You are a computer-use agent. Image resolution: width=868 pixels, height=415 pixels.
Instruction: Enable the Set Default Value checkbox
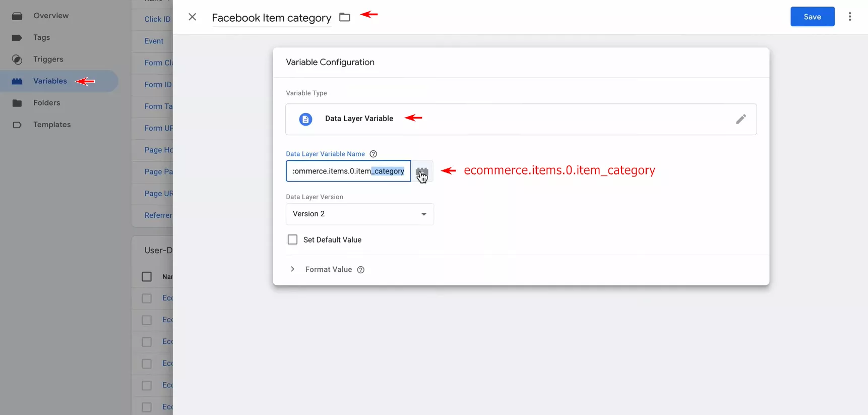pyautogui.click(x=292, y=240)
